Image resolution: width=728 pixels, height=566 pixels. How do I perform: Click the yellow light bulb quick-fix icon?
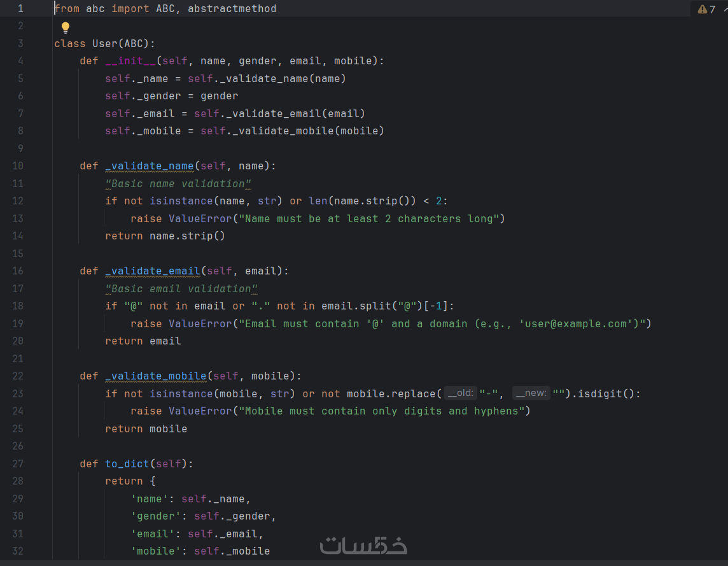[66, 27]
